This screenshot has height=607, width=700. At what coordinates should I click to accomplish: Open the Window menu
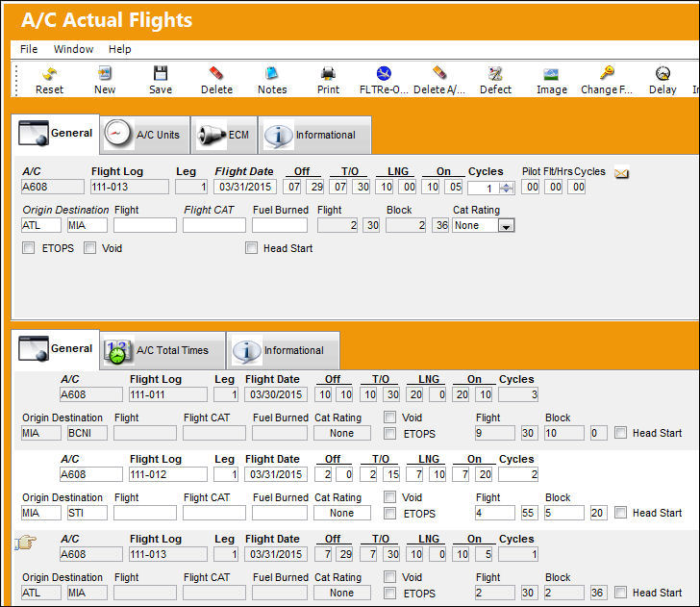coord(74,49)
